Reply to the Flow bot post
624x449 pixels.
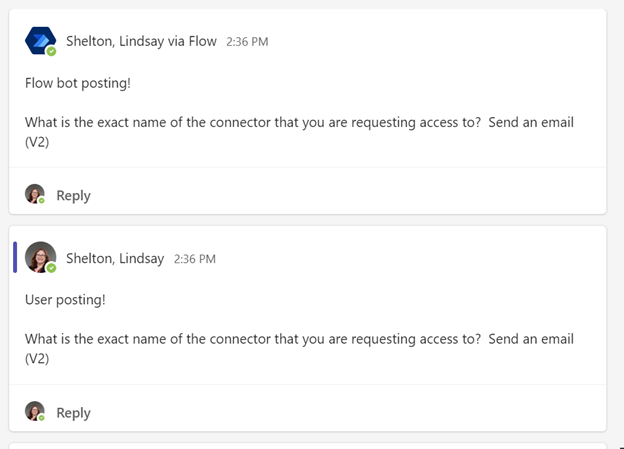[x=73, y=195]
